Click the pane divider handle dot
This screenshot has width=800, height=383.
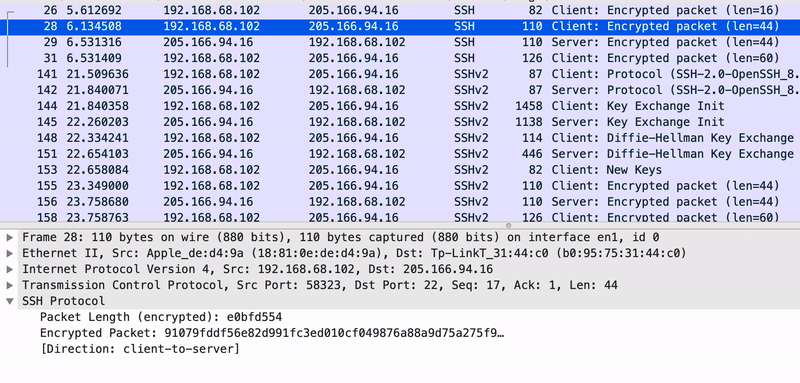pos(508,225)
